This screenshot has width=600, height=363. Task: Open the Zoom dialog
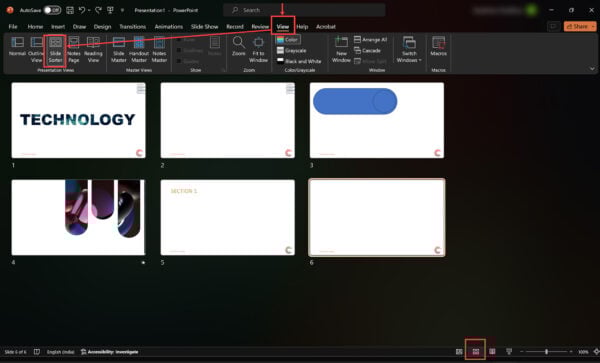coord(239,47)
